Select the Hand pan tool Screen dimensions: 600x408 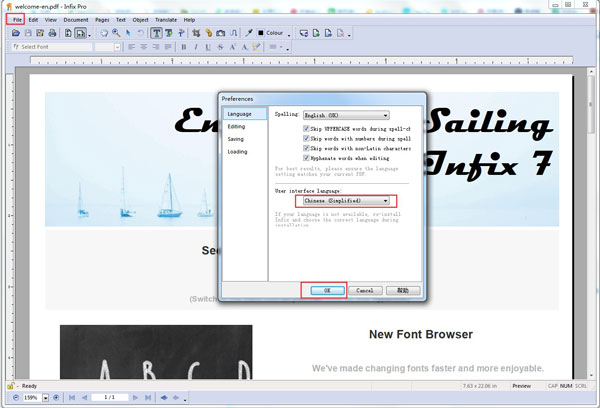coord(104,33)
